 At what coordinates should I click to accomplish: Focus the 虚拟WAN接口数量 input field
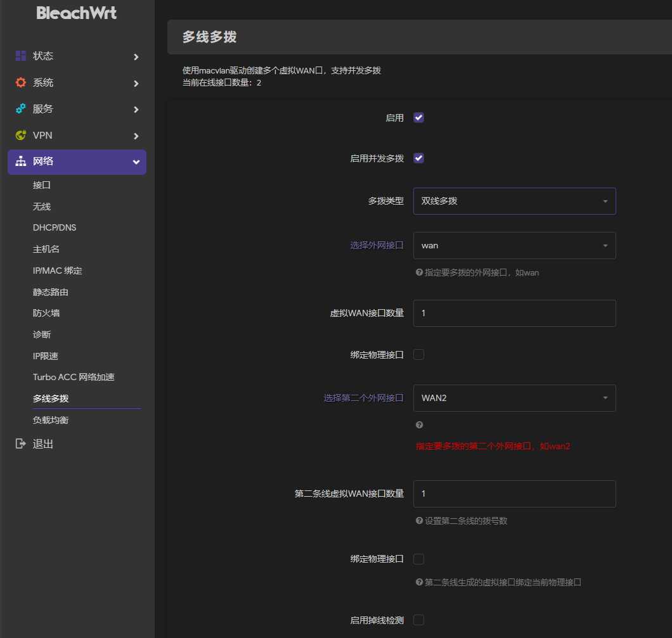[x=514, y=314]
